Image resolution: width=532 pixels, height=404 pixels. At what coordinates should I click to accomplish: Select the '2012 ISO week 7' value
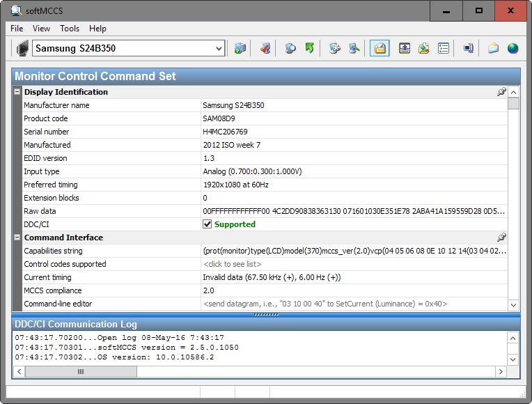click(232, 145)
